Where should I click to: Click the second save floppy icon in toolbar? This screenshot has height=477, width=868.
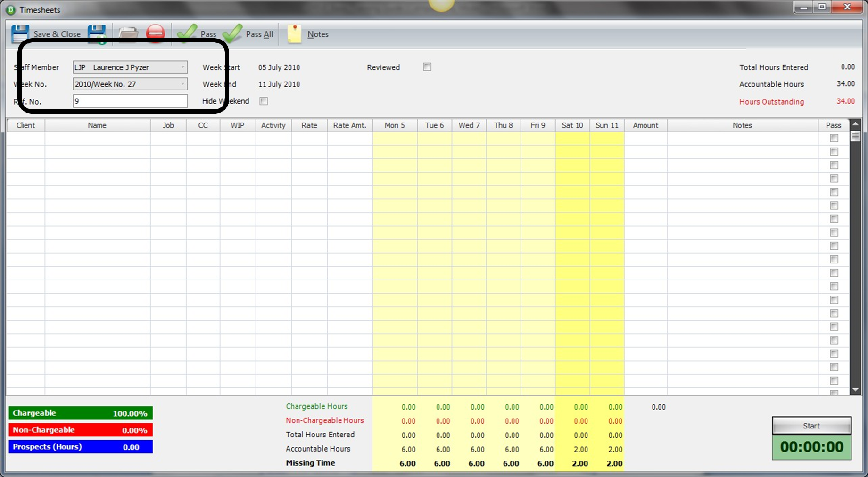(98, 34)
